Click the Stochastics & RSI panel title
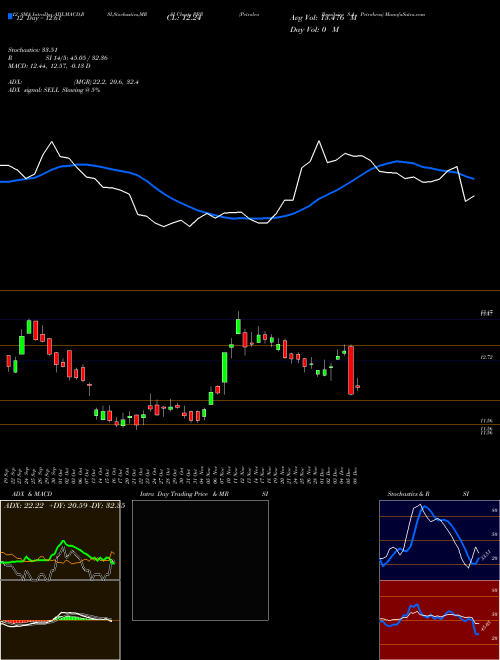Screen dimensions: 500x660 tap(428, 494)
